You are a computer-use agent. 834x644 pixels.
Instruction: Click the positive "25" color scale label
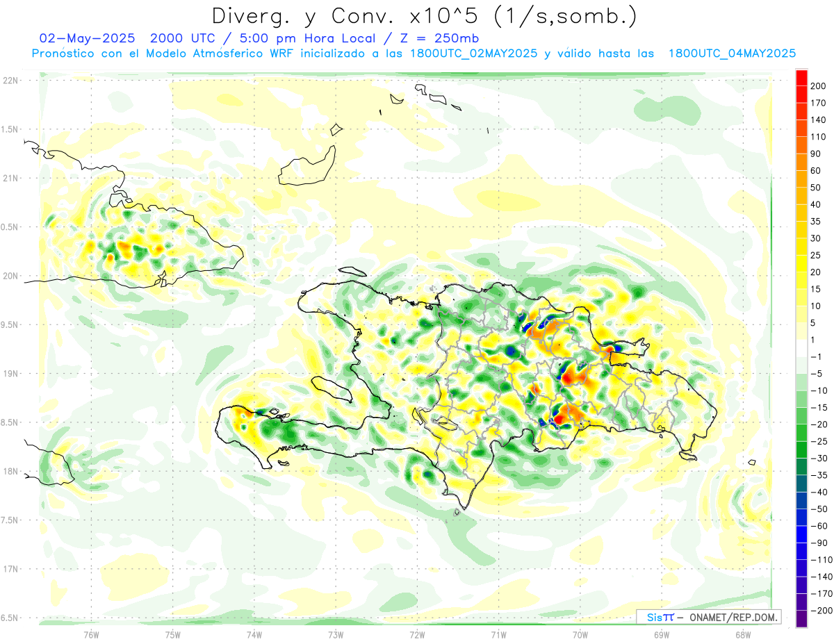point(816,255)
